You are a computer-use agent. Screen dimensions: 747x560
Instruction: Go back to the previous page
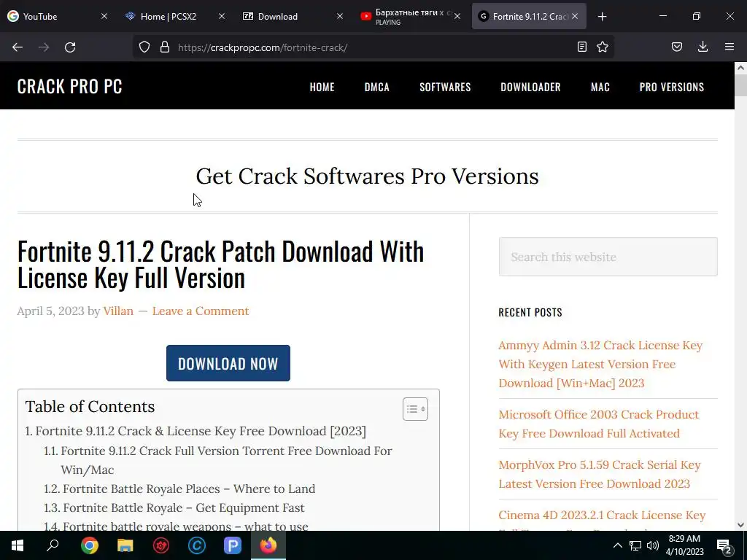coord(18,47)
